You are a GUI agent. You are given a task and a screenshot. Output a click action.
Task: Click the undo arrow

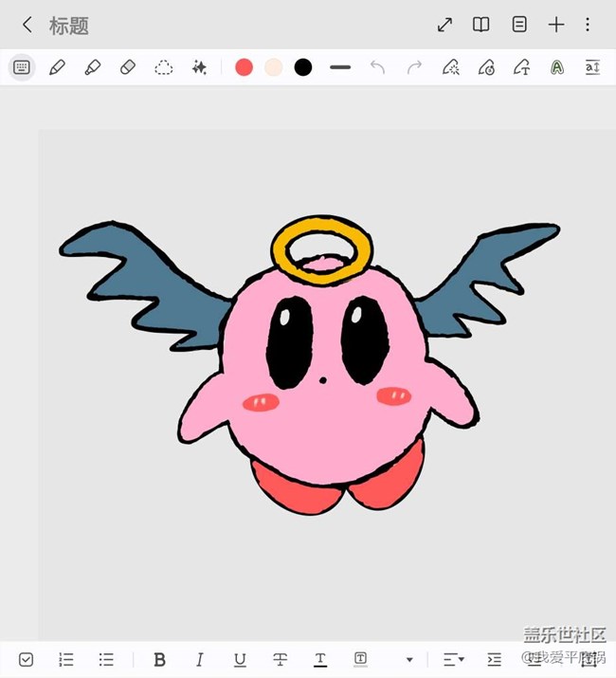(x=377, y=67)
